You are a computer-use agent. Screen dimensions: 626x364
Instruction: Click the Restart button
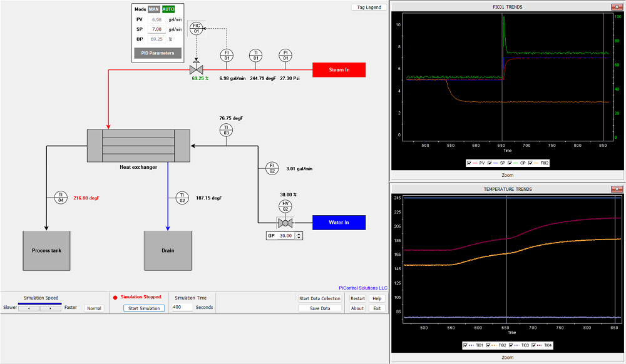point(357,298)
